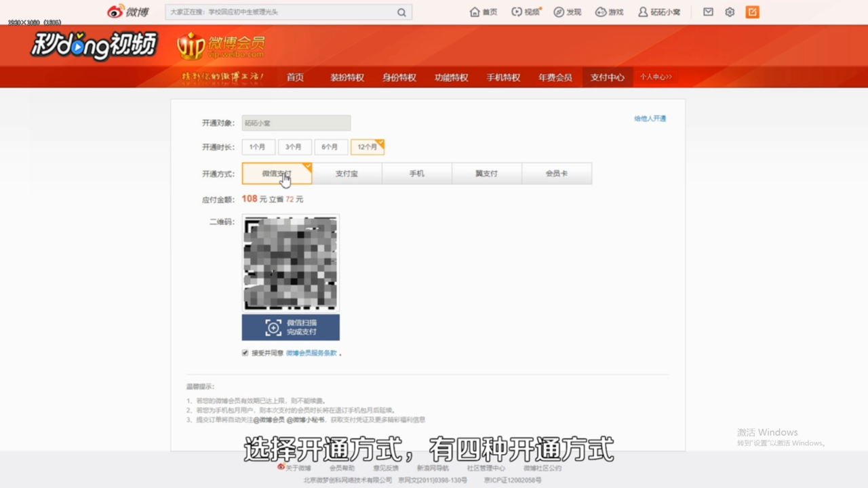Open the settings gear icon
The width and height of the screenshot is (868, 488).
coord(730,12)
